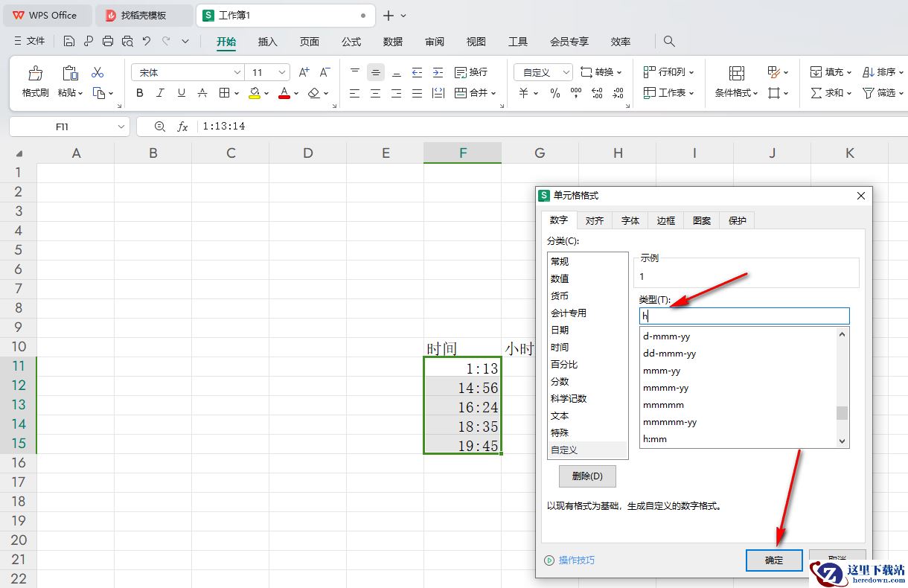Switch to the 插入 ribbon tab
908x588 pixels.
click(268, 42)
